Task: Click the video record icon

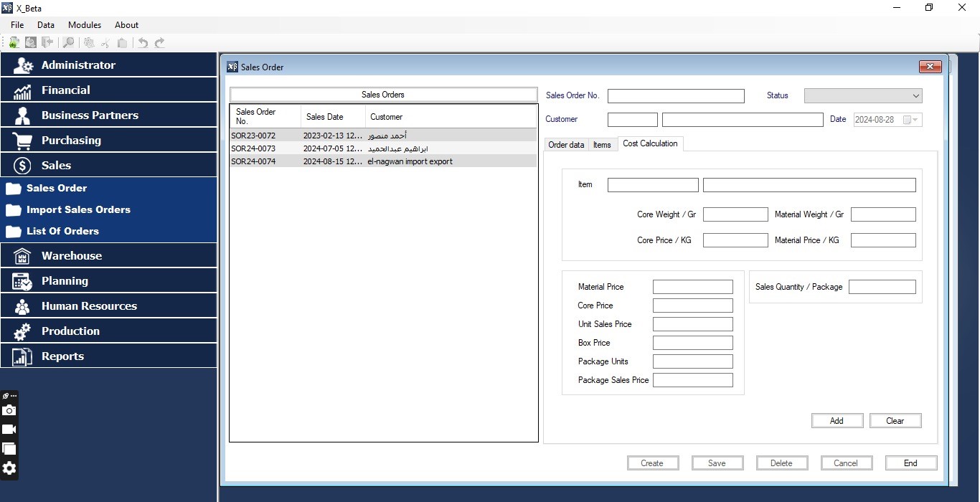Action: pos(9,430)
